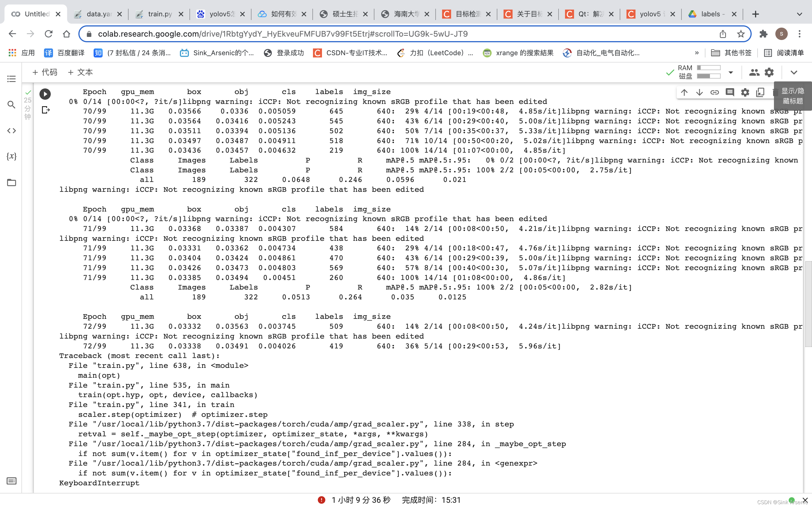The height and width of the screenshot is (507, 812).
Task: Add a new code cell
Action: pos(45,72)
